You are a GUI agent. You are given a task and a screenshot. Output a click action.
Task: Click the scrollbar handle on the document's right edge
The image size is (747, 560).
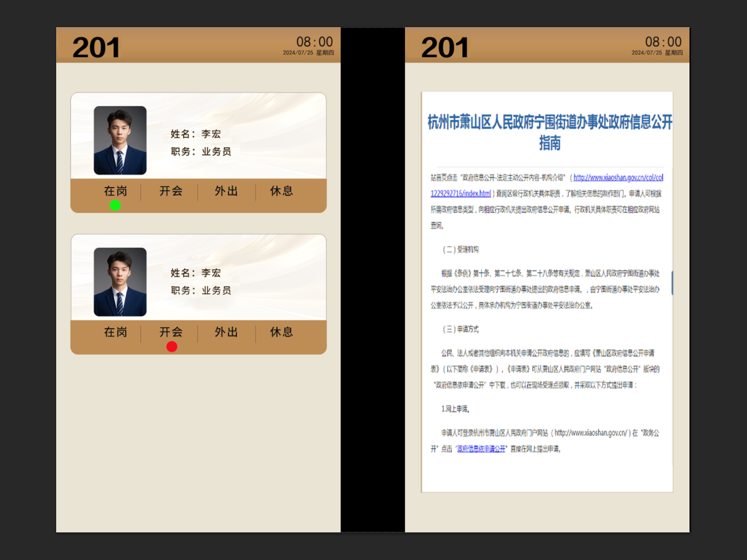672,283
